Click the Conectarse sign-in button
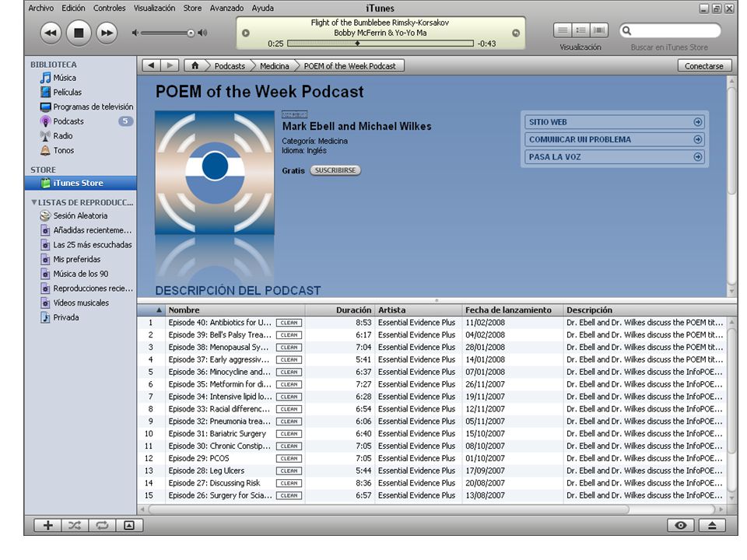 click(704, 65)
